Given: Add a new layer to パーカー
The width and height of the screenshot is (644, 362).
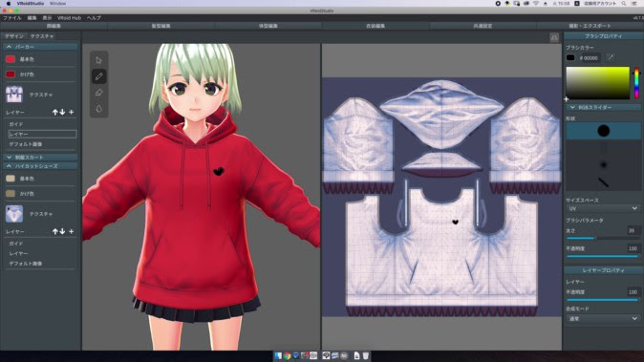Looking at the screenshot, I should [71, 112].
